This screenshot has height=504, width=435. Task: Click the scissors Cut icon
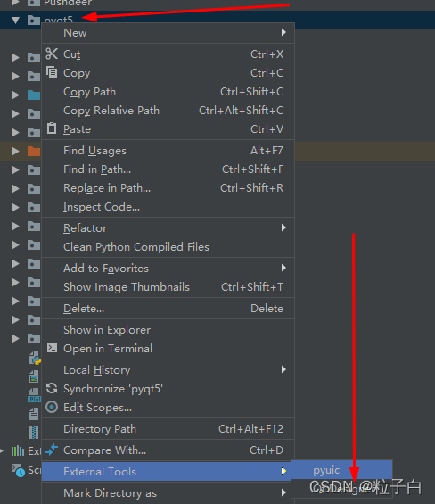tap(52, 54)
